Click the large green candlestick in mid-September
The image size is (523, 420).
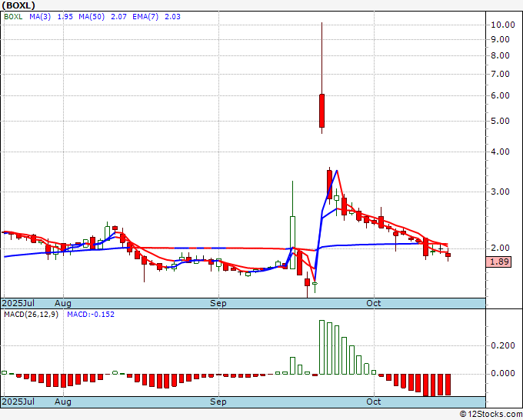pos(292,242)
